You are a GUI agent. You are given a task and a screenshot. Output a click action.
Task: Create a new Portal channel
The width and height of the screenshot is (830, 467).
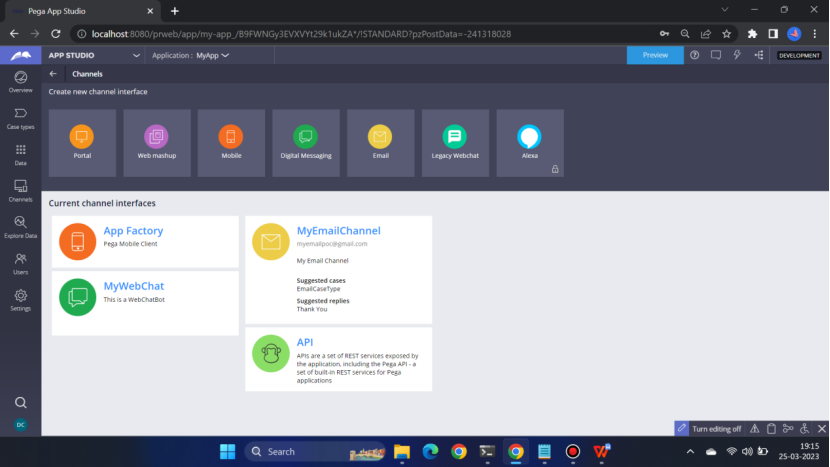82,143
